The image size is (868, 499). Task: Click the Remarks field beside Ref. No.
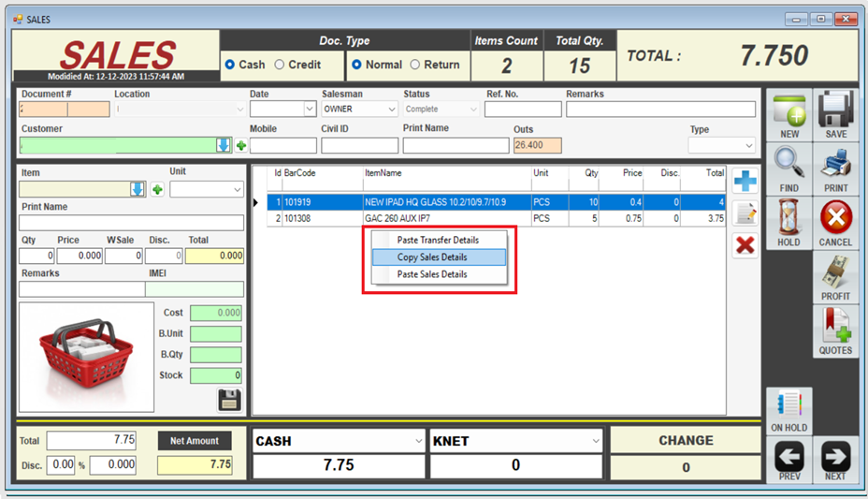coord(660,110)
